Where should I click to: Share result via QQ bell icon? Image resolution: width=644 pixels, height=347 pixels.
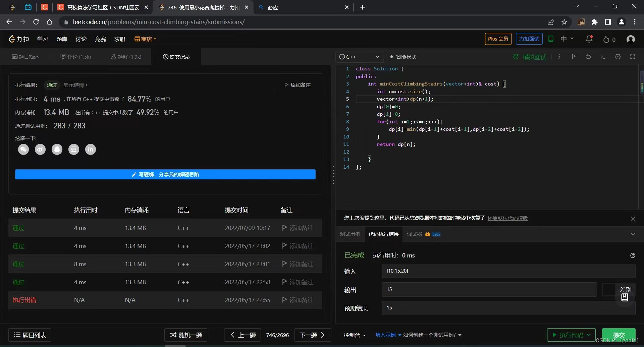click(x=57, y=149)
